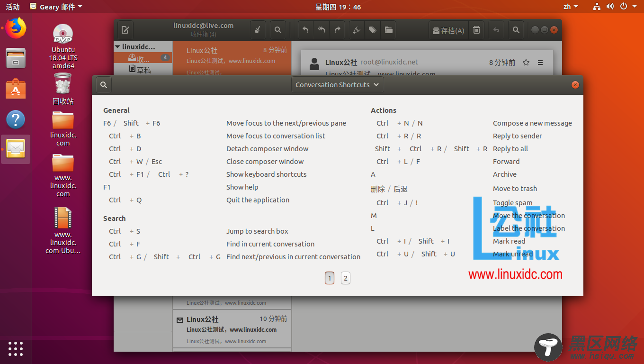Open Help from the dock

pos(16,119)
